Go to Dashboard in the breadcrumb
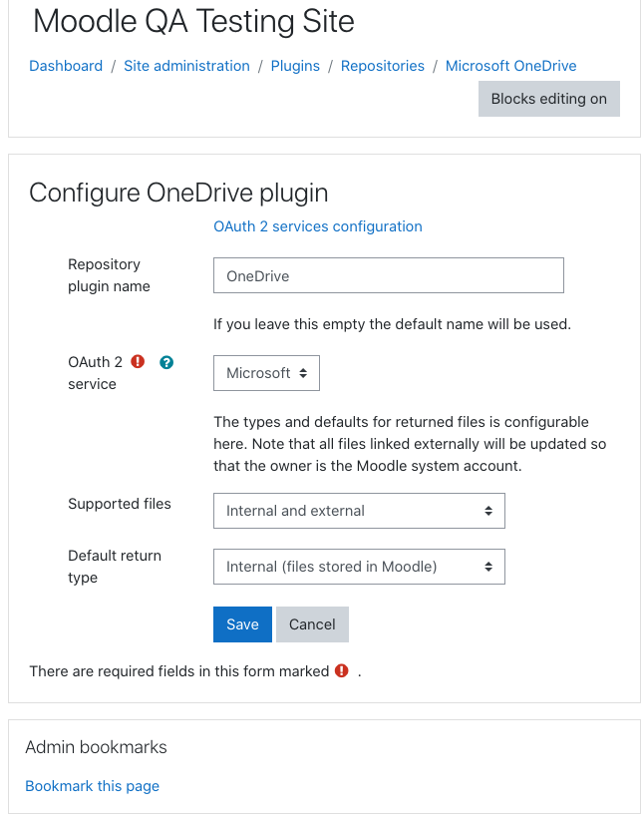The height and width of the screenshot is (819, 644). [66, 66]
